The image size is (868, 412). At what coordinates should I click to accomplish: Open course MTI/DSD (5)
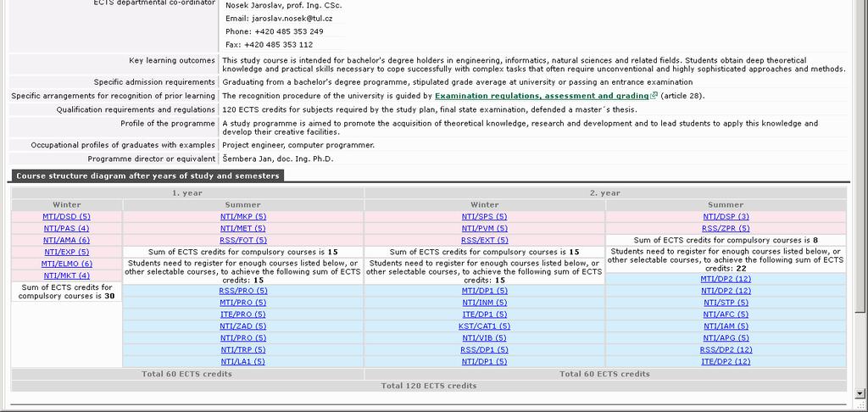pos(66,216)
